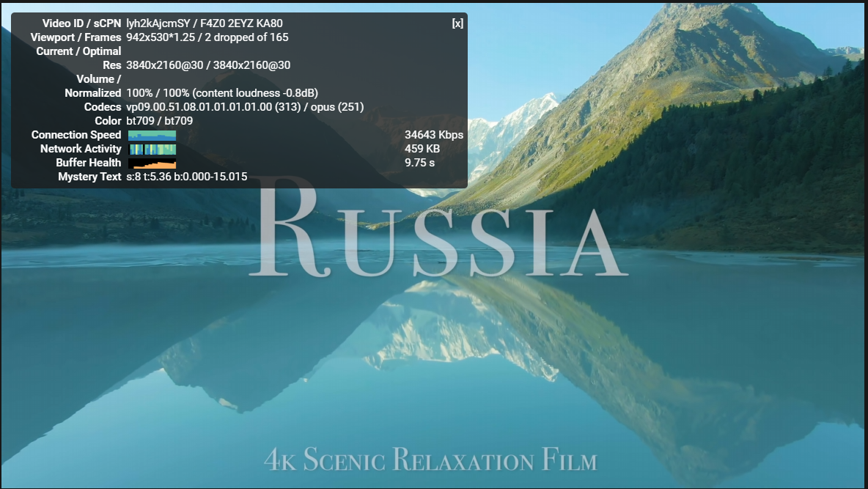Click the bt709 color value

coord(159,121)
